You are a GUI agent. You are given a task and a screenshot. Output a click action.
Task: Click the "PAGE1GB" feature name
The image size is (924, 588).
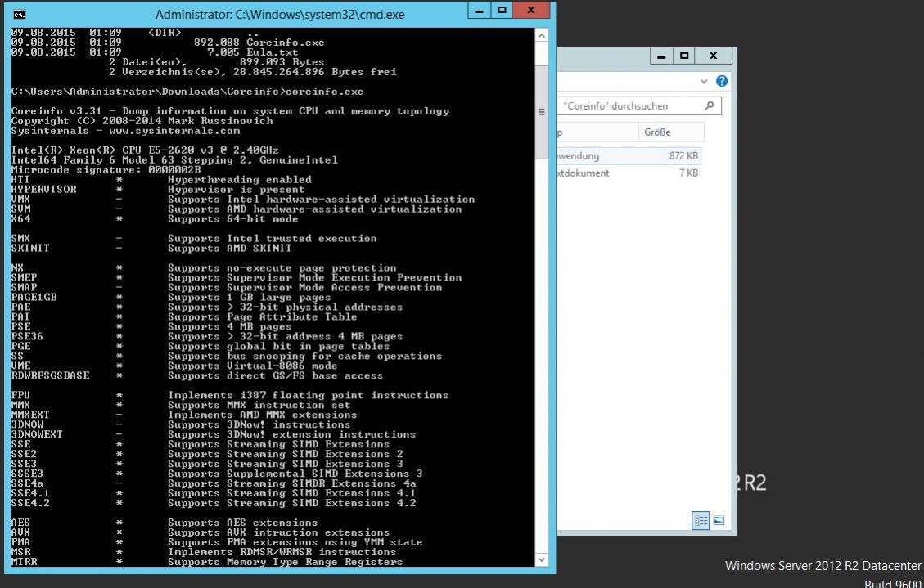[x=34, y=297]
